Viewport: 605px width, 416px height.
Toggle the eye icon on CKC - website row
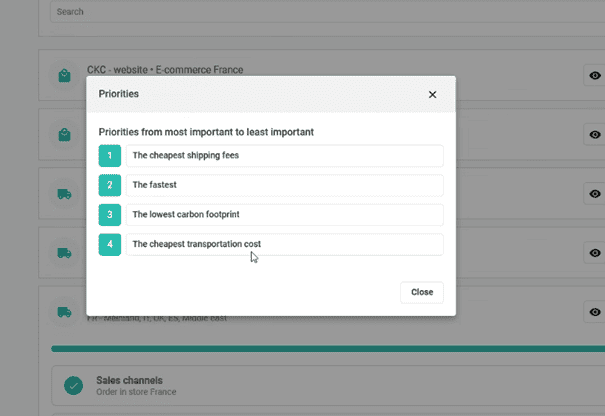click(x=594, y=76)
